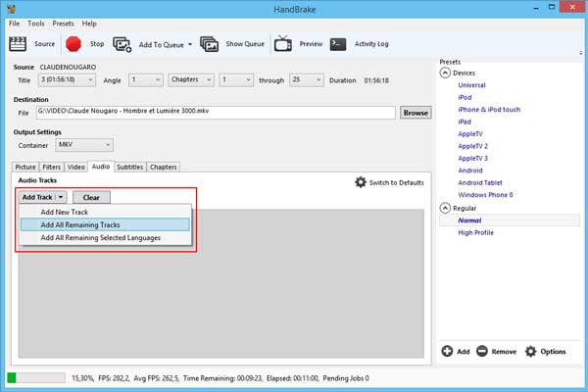
Task: Choose Add All Remaining Selected Languages
Action: (x=106, y=238)
